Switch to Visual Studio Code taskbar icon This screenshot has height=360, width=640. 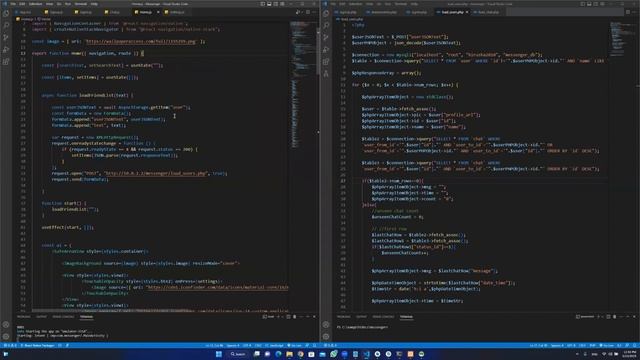coord(366,354)
